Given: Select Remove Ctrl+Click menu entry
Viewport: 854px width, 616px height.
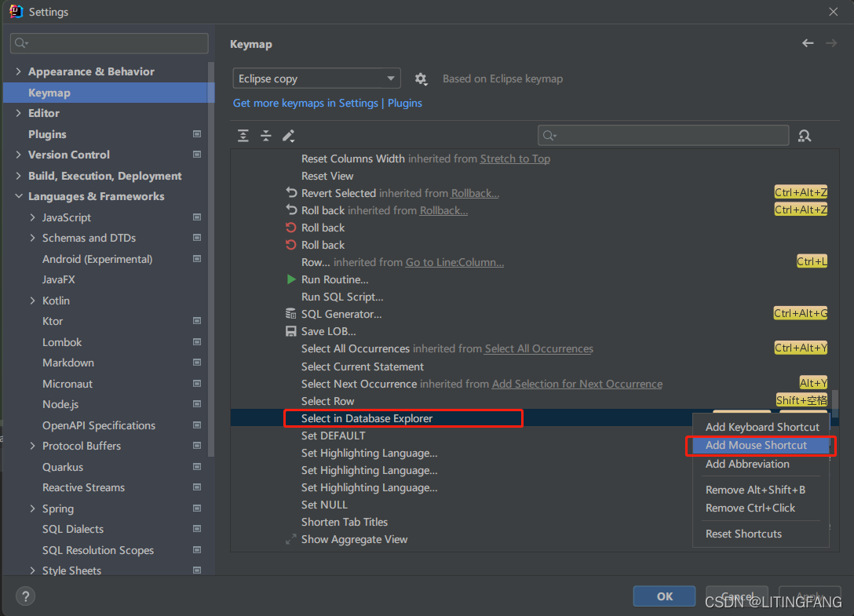Looking at the screenshot, I should [x=761, y=508].
